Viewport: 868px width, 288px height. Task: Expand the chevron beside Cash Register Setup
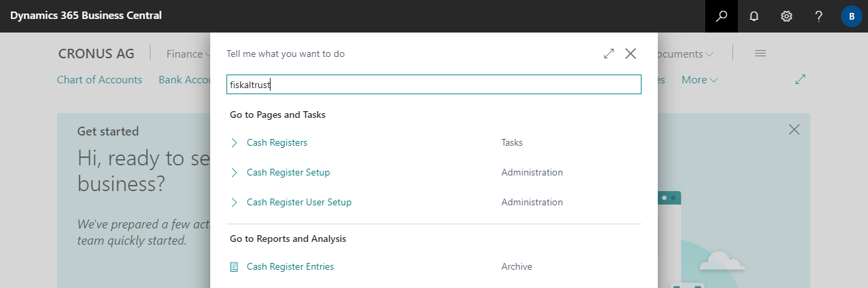(x=234, y=173)
